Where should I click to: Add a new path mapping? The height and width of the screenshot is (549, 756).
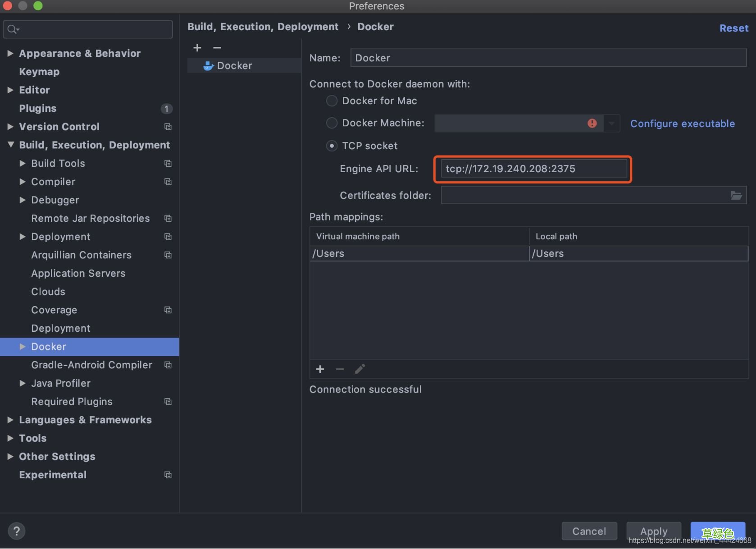pos(320,369)
